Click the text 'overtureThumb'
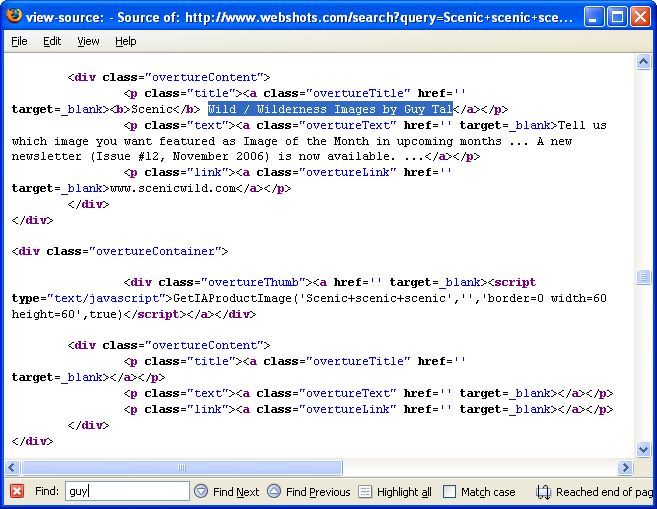657x509 pixels. 253,282
